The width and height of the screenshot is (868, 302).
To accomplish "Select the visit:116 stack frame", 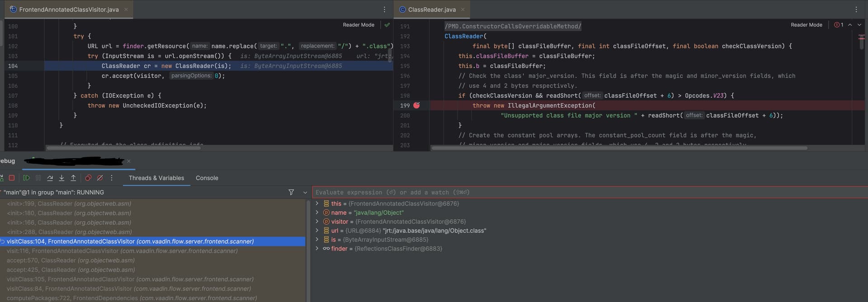I will tap(122, 251).
